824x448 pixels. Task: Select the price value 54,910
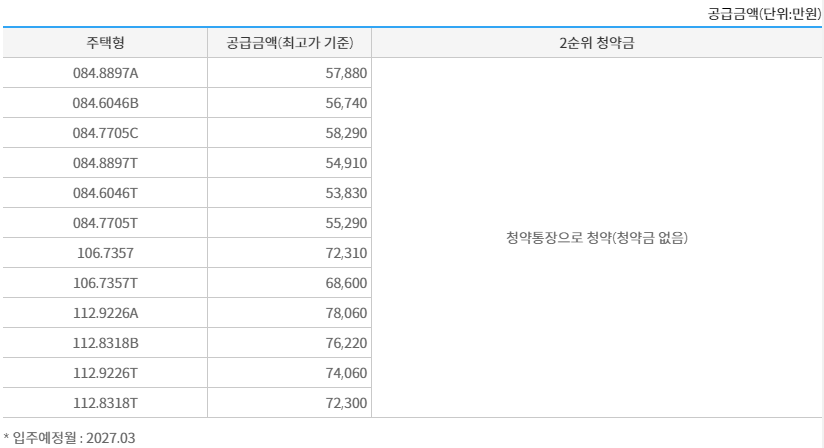[346, 163]
